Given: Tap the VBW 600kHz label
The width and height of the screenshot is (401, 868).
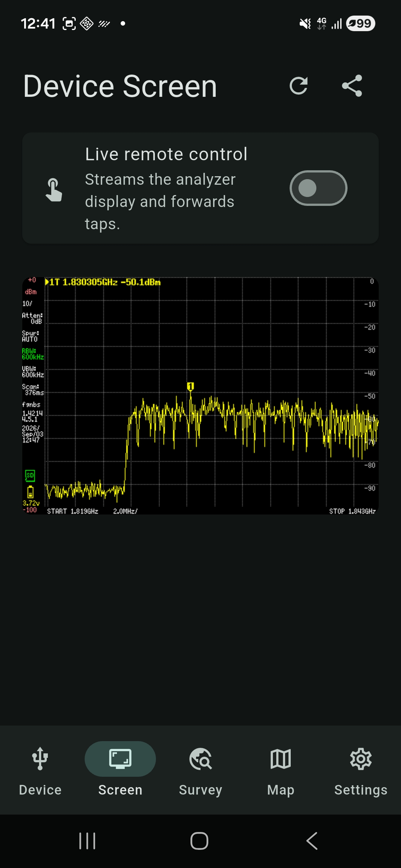Looking at the screenshot, I should coord(33,372).
